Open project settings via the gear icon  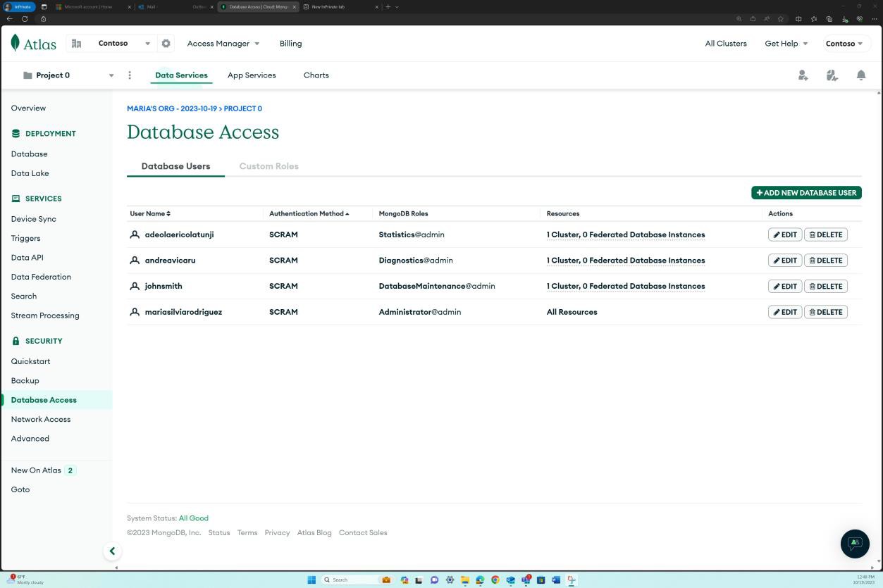(x=166, y=43)
